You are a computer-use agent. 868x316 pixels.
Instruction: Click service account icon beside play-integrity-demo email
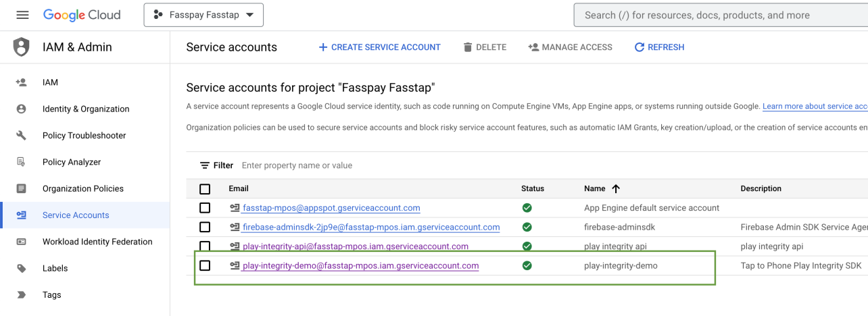tap(235, 266)
